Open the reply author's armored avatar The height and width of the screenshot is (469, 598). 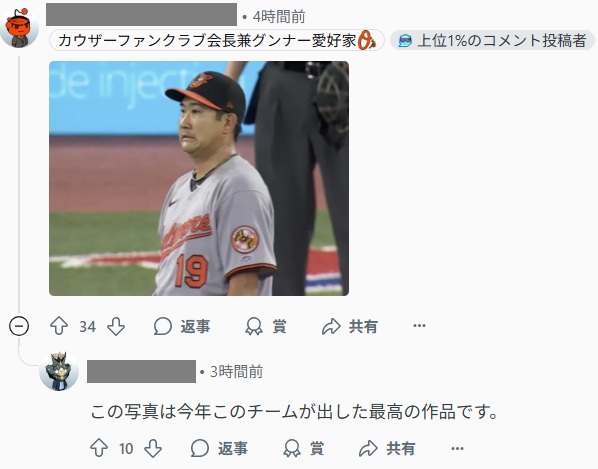tap(59, 371)
